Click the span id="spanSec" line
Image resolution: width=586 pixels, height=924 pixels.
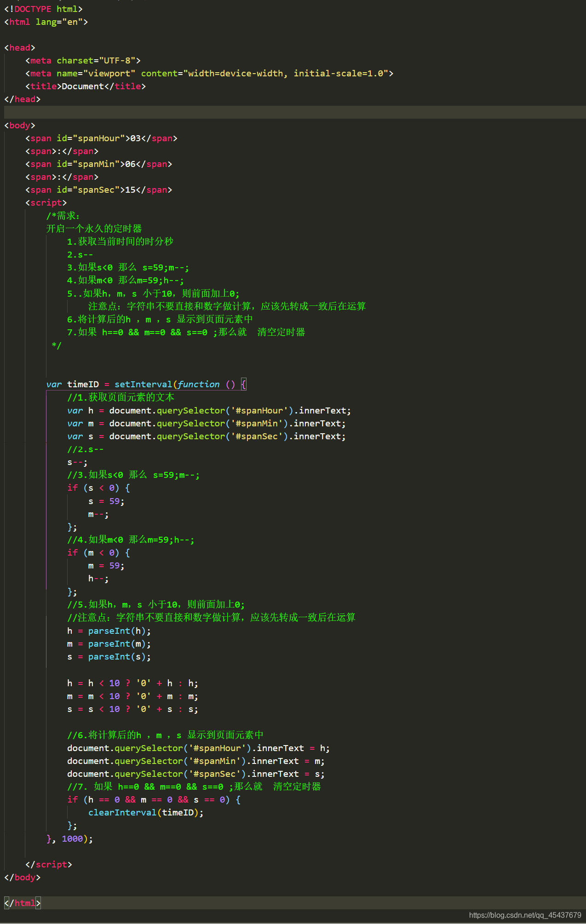click(98, 190)
